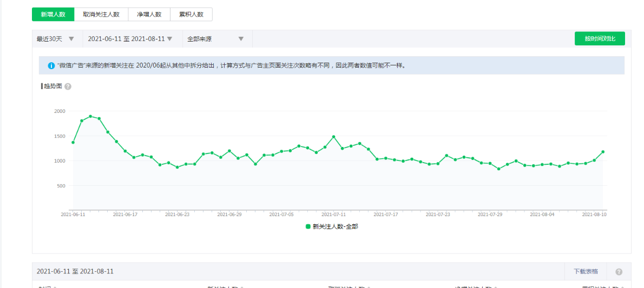Open the 2021-06-11 至 2021-08-11 date picker dropdown
The image size is (644, 288).
[x=133, y=39]
